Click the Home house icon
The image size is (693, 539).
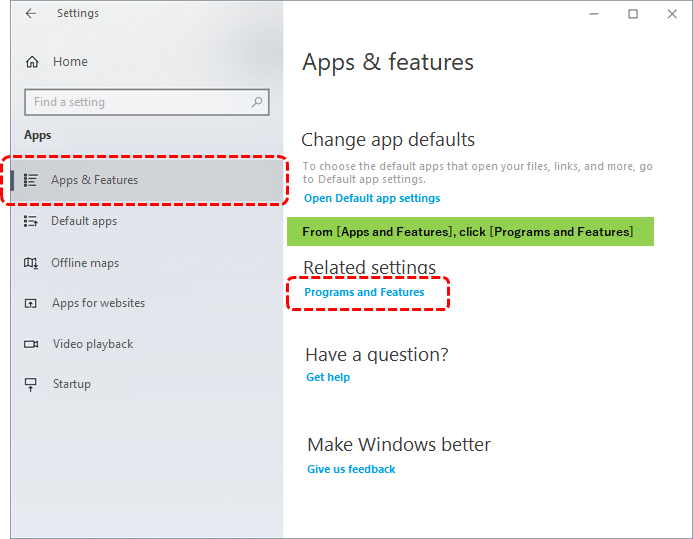click(32, 62)
